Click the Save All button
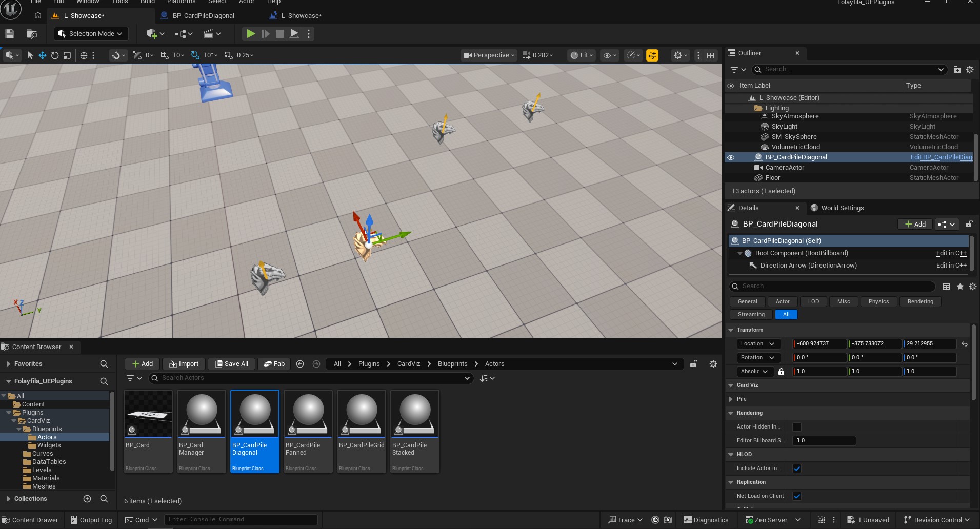The image size is (980, 529). pyautogui.click(x=232, y=364)
